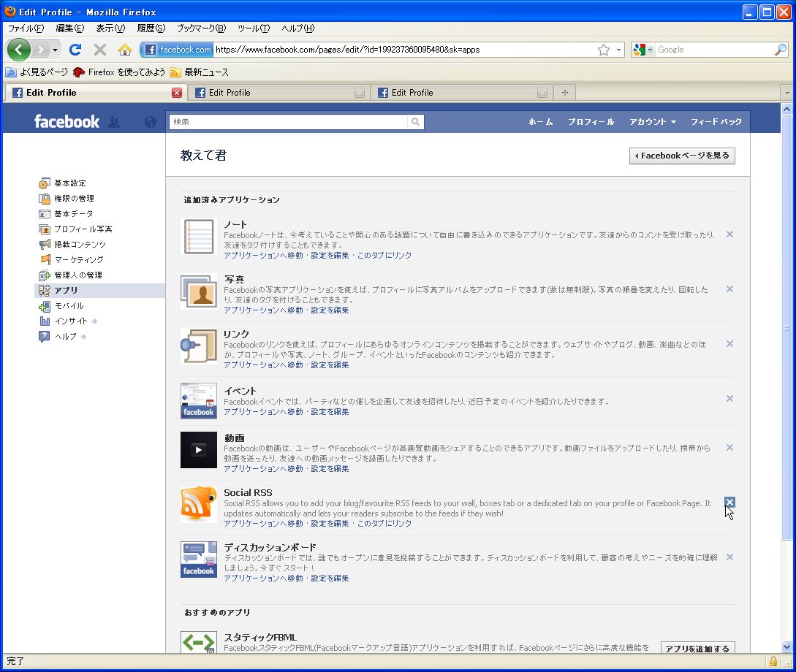
Task: Click このタブにリンク under ノート
Action: pyautogui.click(x=384, y=255)
